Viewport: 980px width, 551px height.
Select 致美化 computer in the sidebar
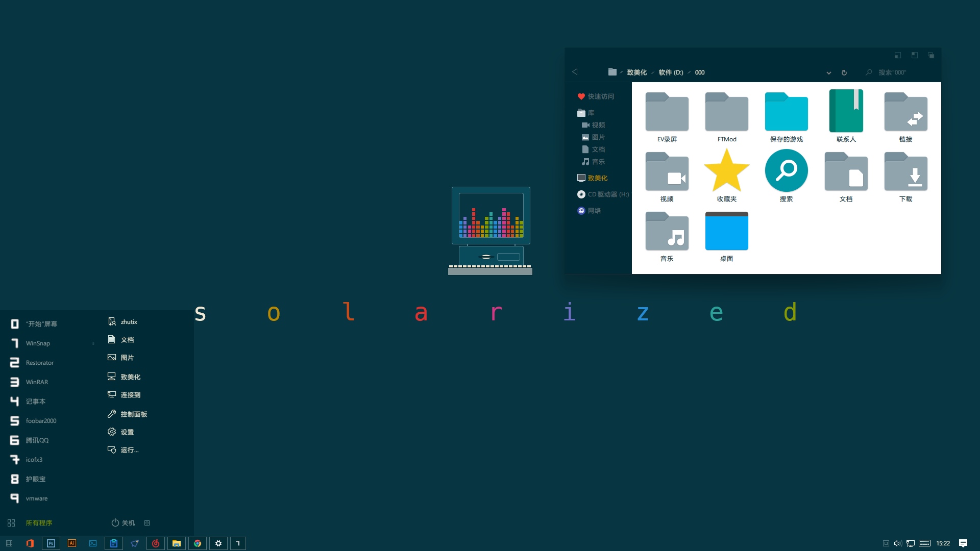(593, 178)
